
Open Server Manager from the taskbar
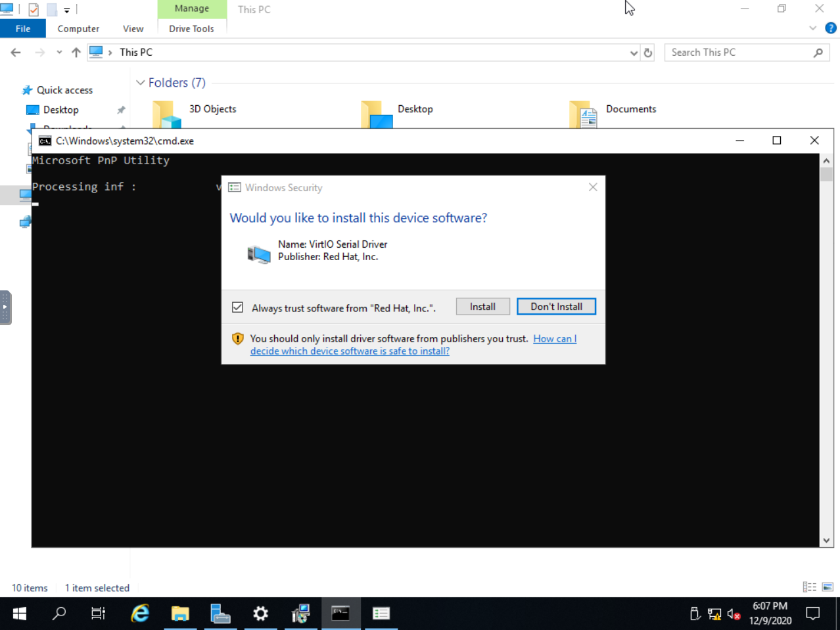coord(220,614)
